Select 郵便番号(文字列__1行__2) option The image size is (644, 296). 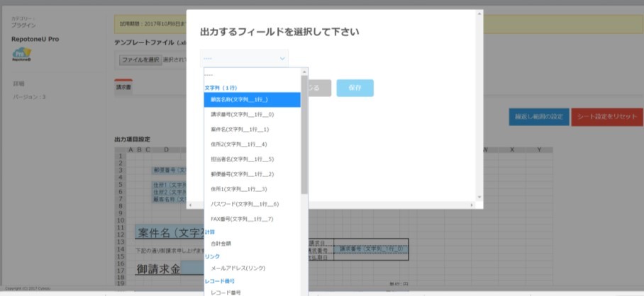[252, 174]
